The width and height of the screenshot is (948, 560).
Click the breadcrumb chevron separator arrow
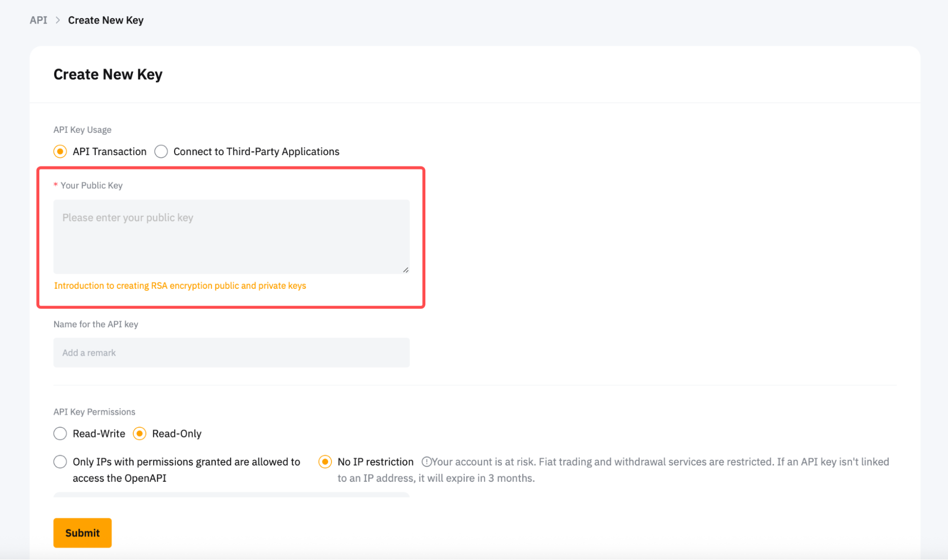[58, 20]
